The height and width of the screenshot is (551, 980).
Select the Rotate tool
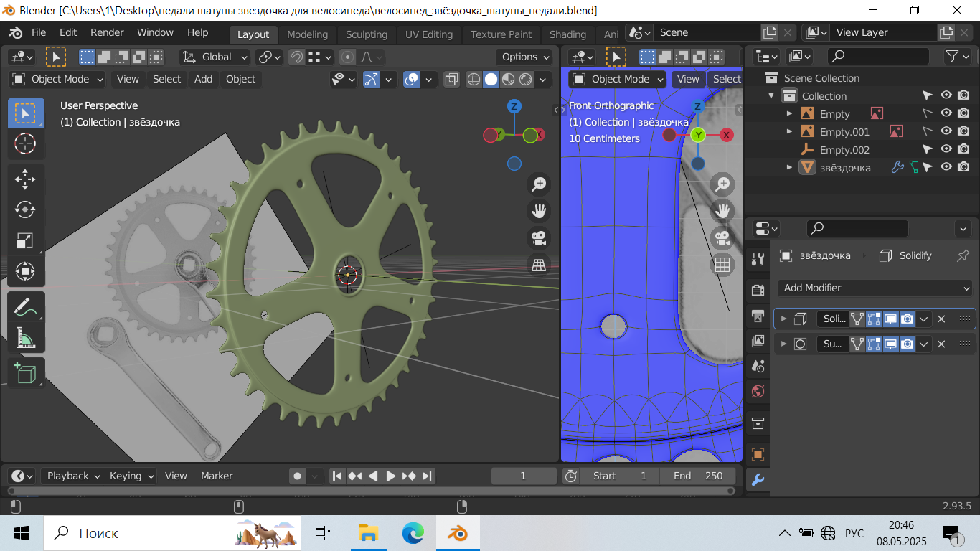click(x=26, y=209)
